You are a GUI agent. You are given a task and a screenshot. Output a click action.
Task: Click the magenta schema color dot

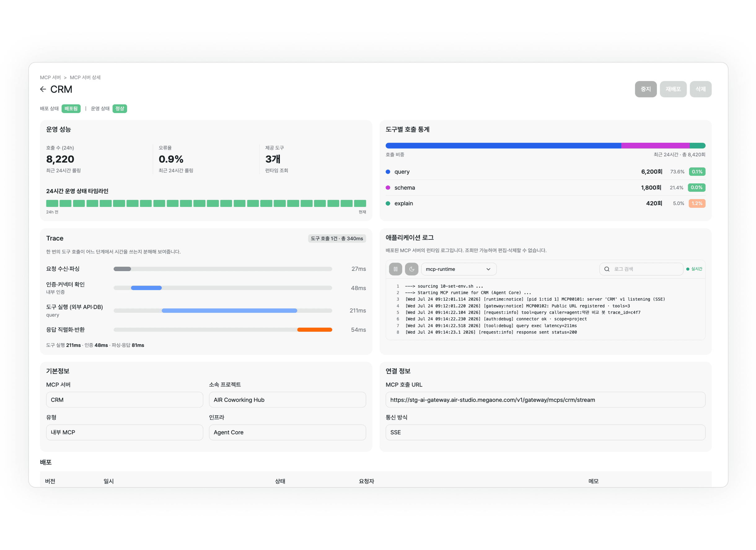click(x=388, y=188)
